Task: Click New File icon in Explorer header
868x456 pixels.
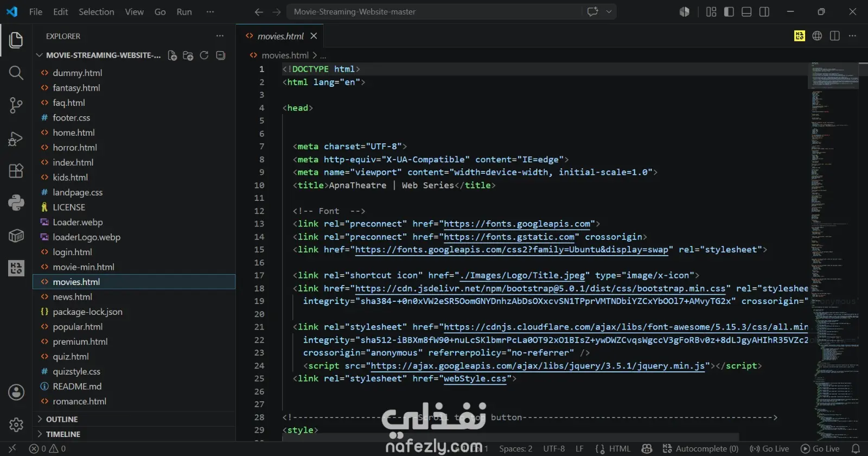Action: (172, 55)
